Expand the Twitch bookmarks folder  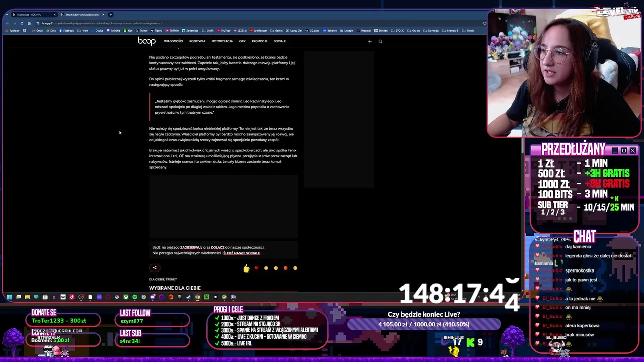[x=468, y=31]
